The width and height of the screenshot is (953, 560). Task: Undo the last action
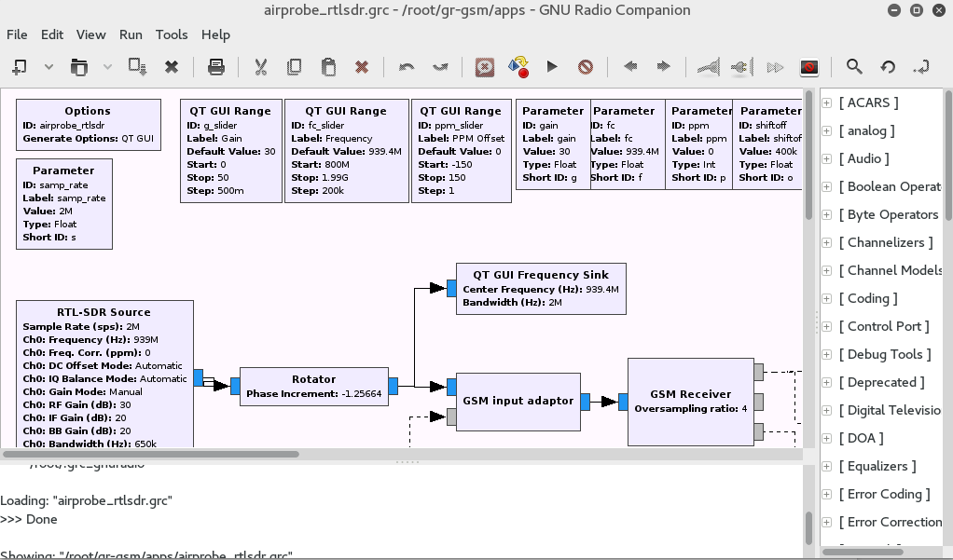(406, 67)
